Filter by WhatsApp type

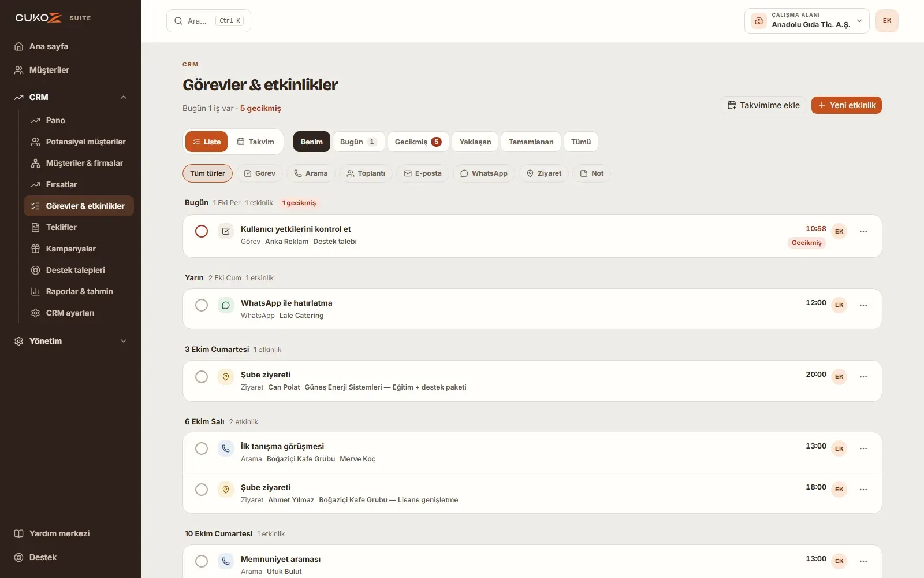coord(484,173)
